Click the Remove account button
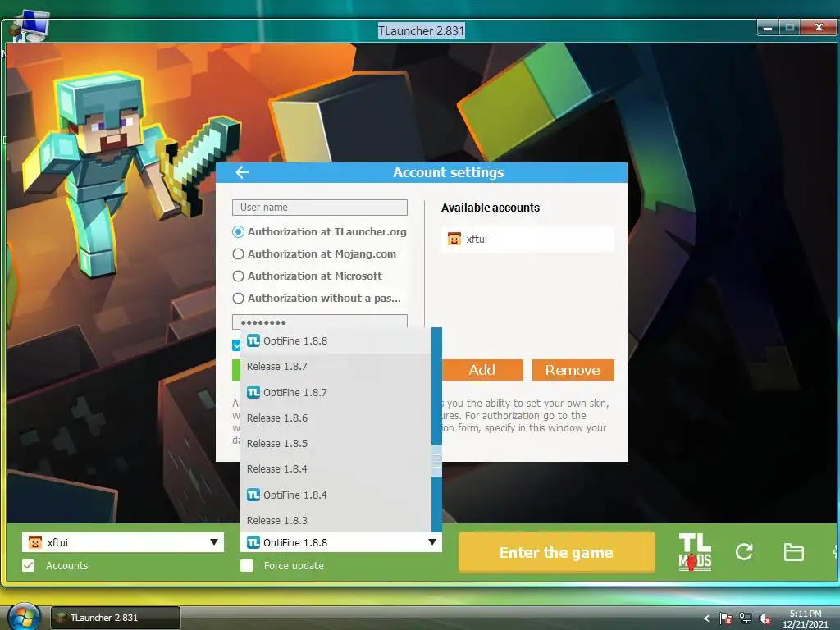Image resolution: width=840 pixels, height=630 pixels. click(x=573, y=370)
